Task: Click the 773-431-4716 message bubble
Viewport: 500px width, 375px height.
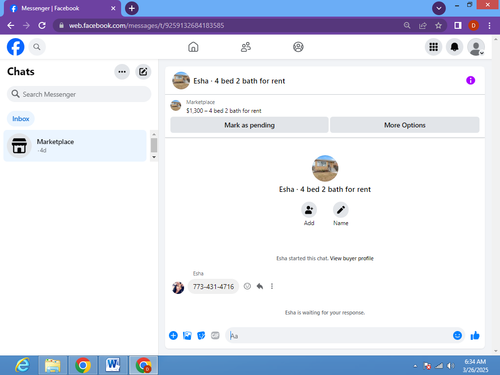Action: point(213,287)
